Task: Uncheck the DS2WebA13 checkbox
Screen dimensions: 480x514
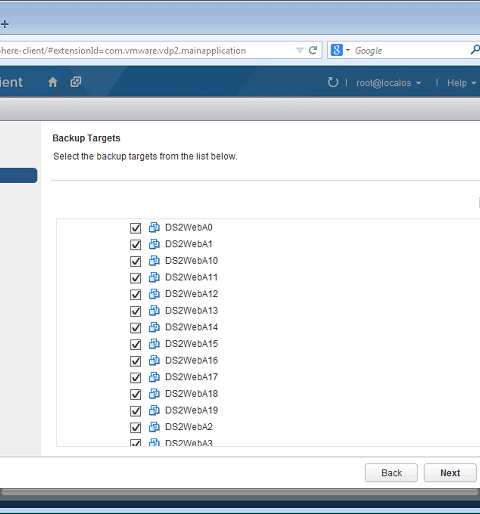Action: (135, 311)
